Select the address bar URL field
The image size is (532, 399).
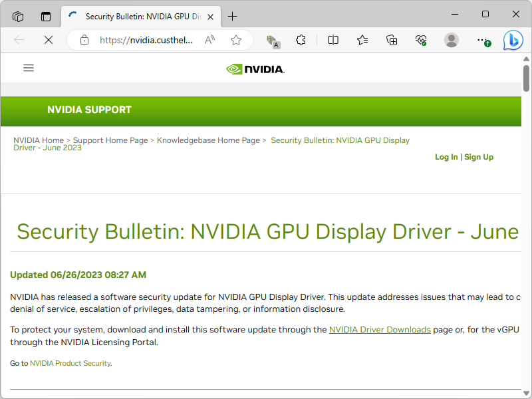click(x=146, y=40)
